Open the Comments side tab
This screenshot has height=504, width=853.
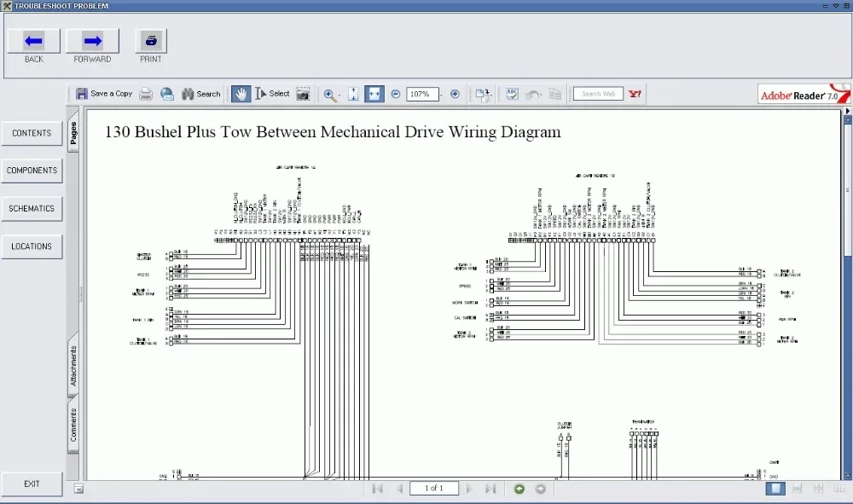pos(73,425)
